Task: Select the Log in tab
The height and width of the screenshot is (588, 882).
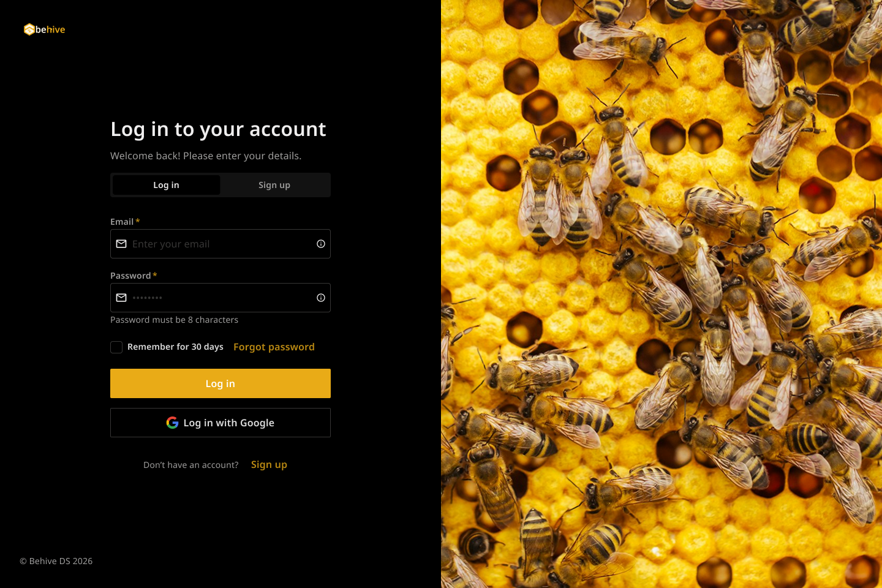Action: 166,184
